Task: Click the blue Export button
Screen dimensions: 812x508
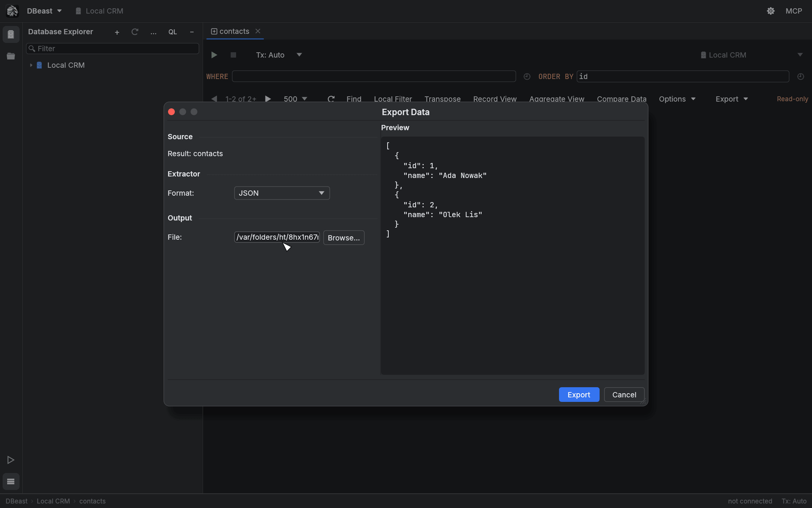Action: click(579, 395)
